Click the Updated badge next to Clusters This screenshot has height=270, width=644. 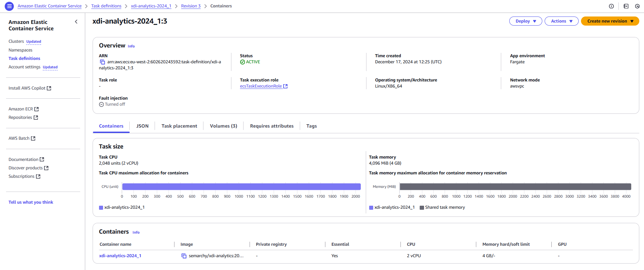pos(34,42)
